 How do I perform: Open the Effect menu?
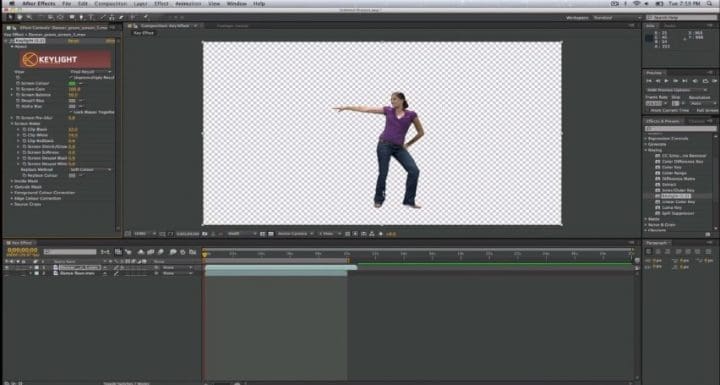point(161,4)
